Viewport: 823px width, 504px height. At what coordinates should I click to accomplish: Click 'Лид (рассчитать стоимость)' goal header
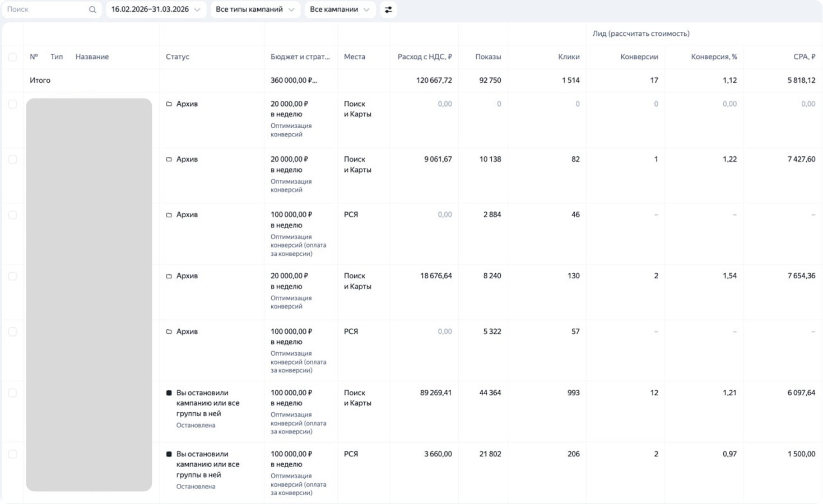(x=641, y=34)
